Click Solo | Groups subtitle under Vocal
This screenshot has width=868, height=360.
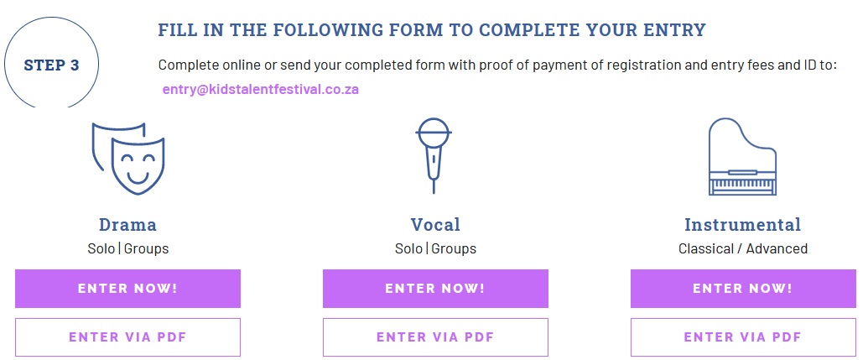point(435,248)
